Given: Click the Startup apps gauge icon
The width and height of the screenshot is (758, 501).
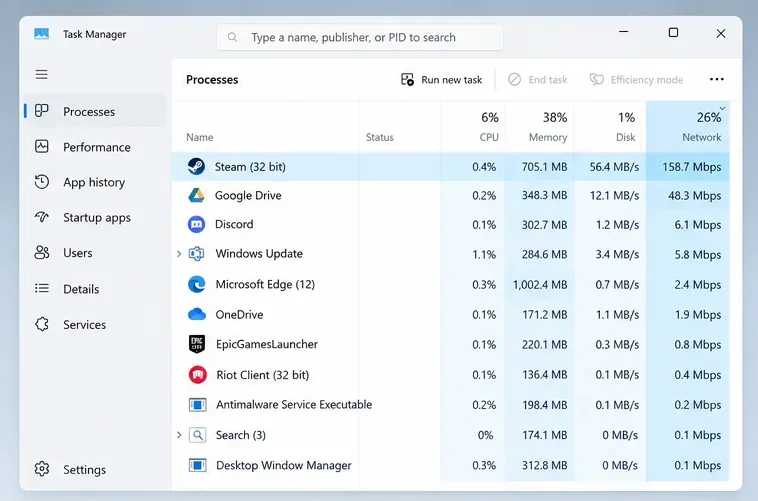Looking at the screenshot, I should (x=42, y=217).
